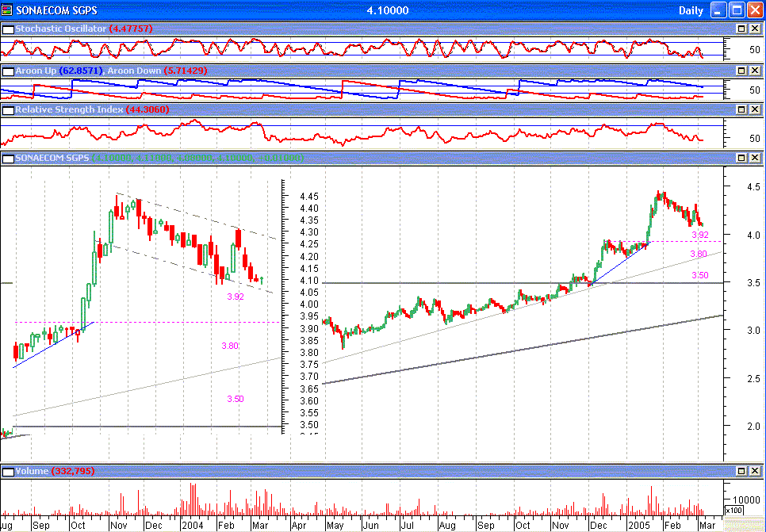The height and width of the screenshot is (532, 766).
Task: Close the Volume panel
Action: click(755, 471)
